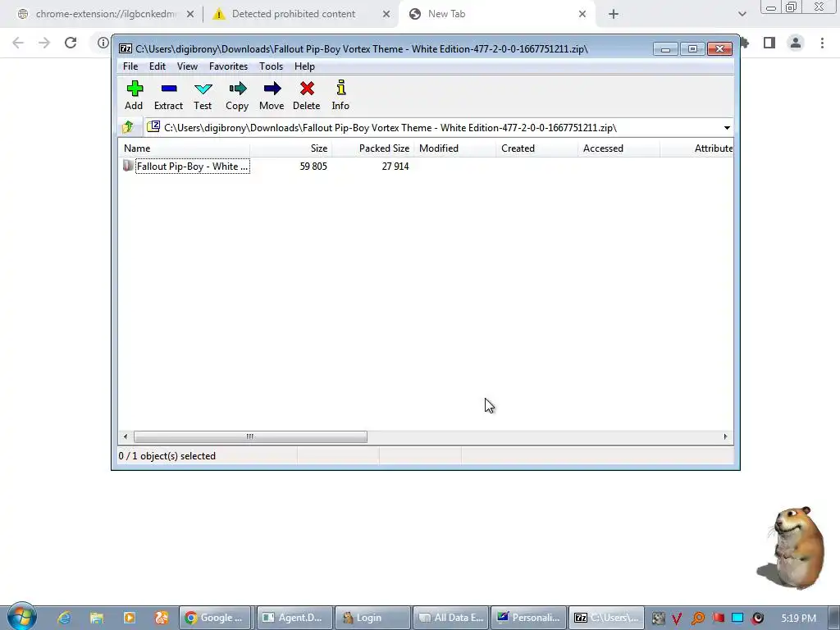The image size is (840, 630).
Task: Switch to the chrome-extension browser tab
Action: 106,14
